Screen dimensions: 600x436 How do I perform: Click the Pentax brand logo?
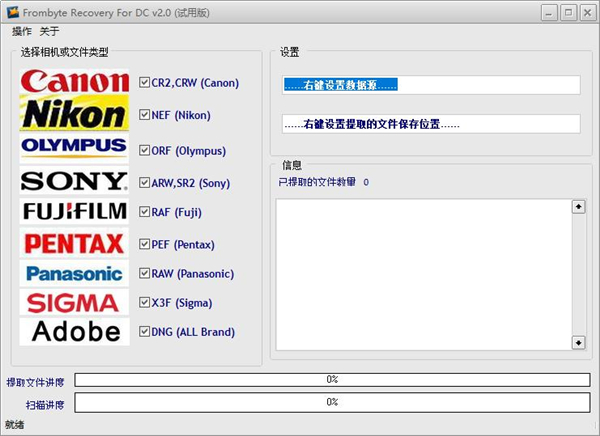point(75,242)
